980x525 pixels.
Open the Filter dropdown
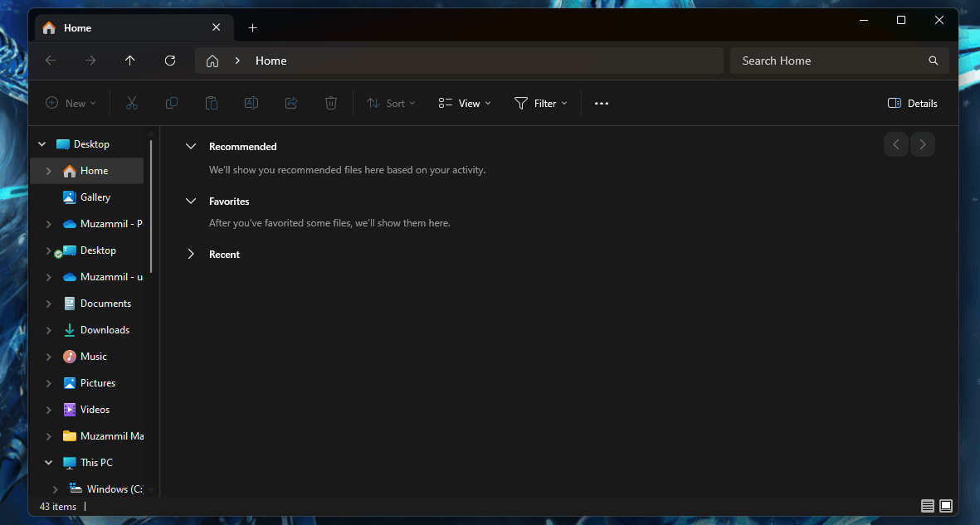[541, 103]
